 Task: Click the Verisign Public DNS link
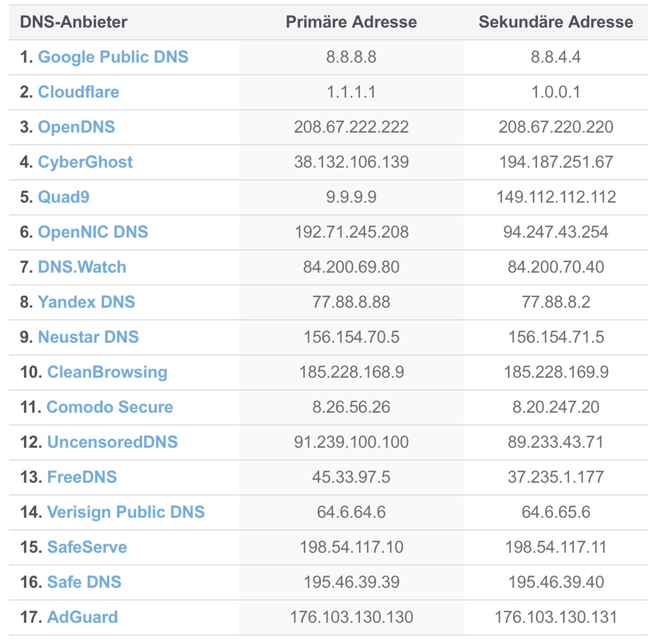point(126,512)
